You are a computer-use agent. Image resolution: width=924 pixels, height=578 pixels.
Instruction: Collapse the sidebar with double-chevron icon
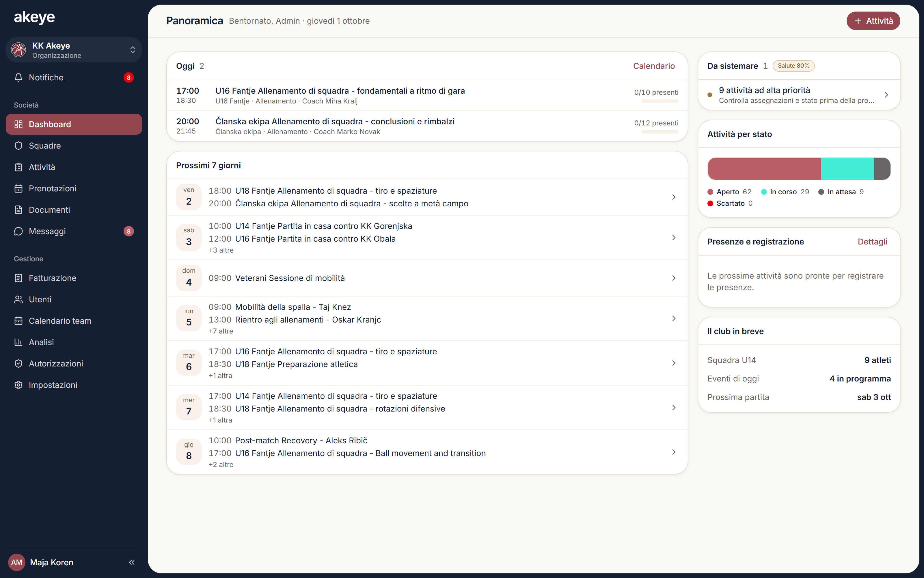point(132,562)
